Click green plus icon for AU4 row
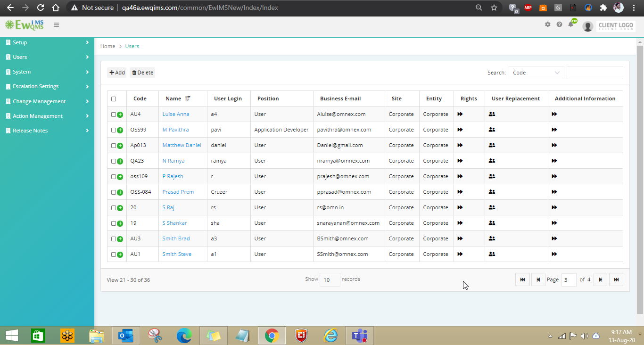Viewport: 644px width, 345px height. tap(120, 115)
